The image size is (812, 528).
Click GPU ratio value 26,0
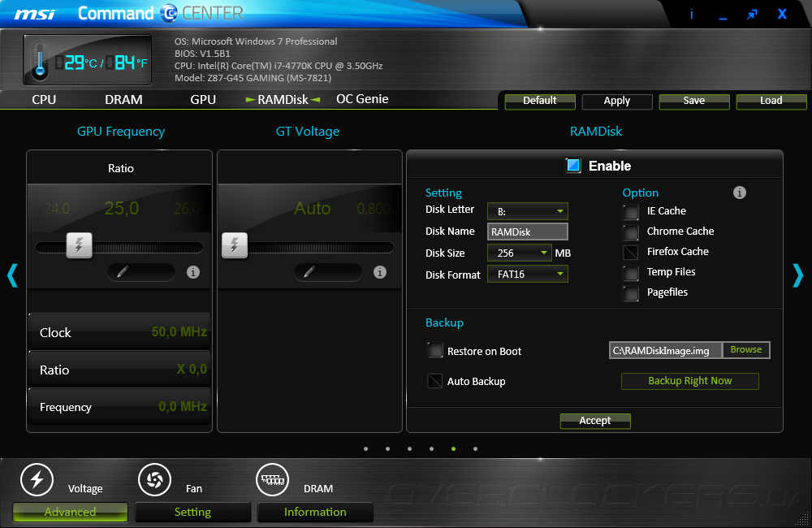tap(187, 208)
